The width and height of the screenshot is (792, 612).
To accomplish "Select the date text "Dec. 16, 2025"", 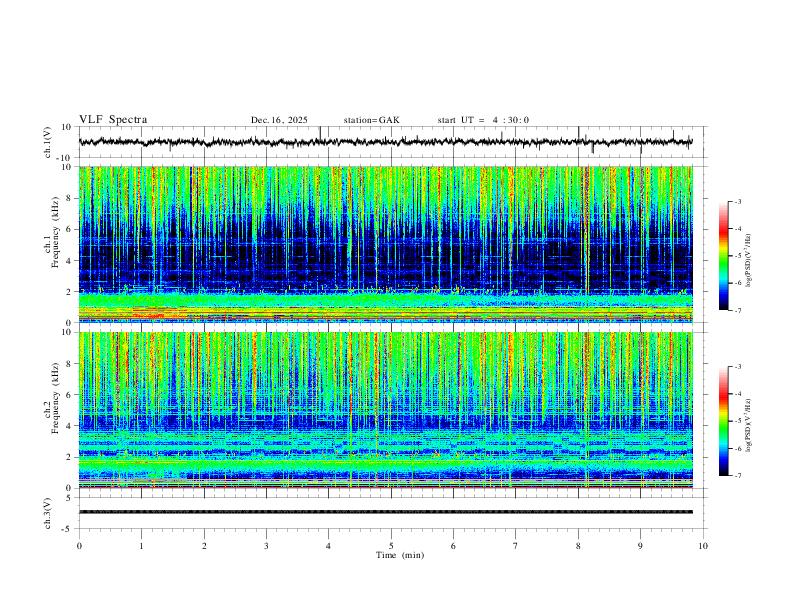I will [279, 120].
